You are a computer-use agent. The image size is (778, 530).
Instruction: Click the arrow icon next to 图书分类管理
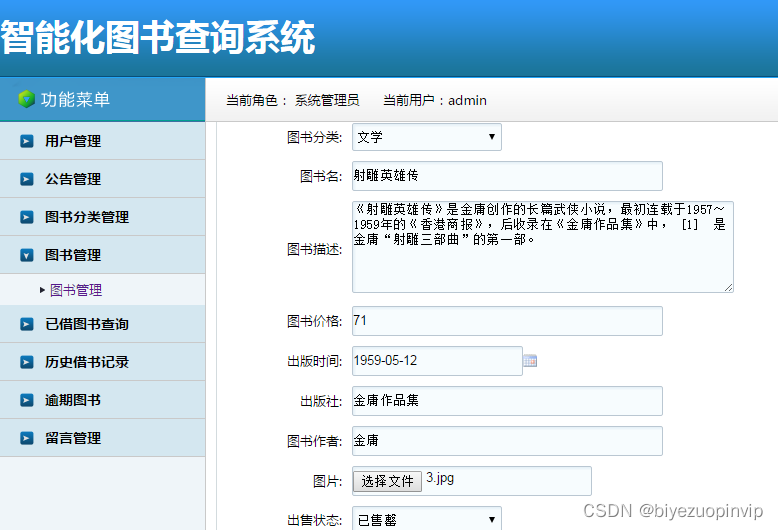point(27,217)
